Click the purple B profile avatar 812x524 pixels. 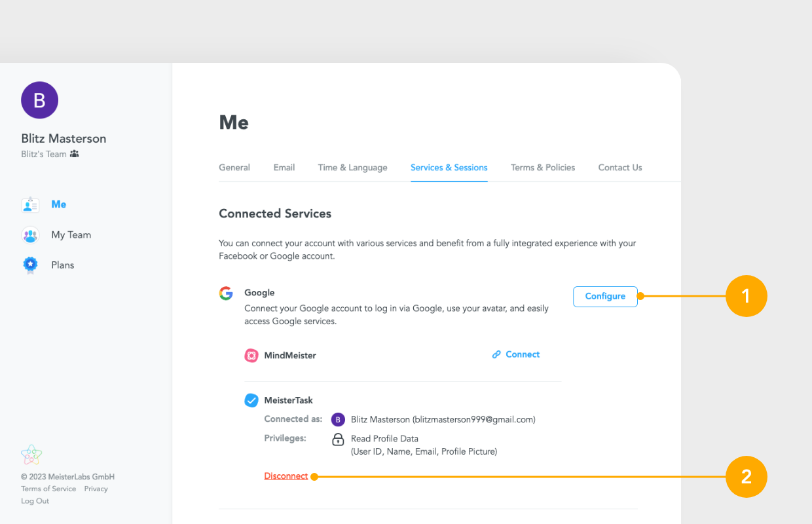(39, 100)
